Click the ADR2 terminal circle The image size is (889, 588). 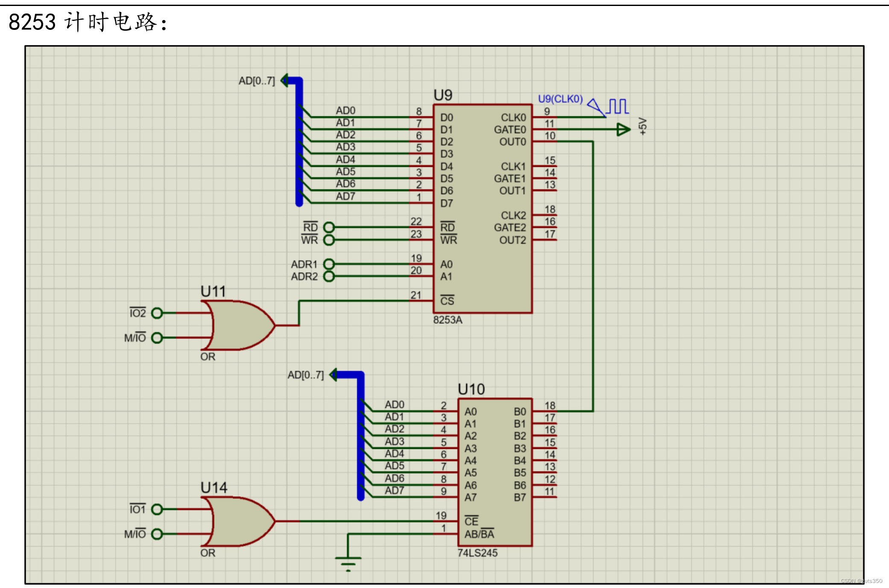[x=329, y=277]
